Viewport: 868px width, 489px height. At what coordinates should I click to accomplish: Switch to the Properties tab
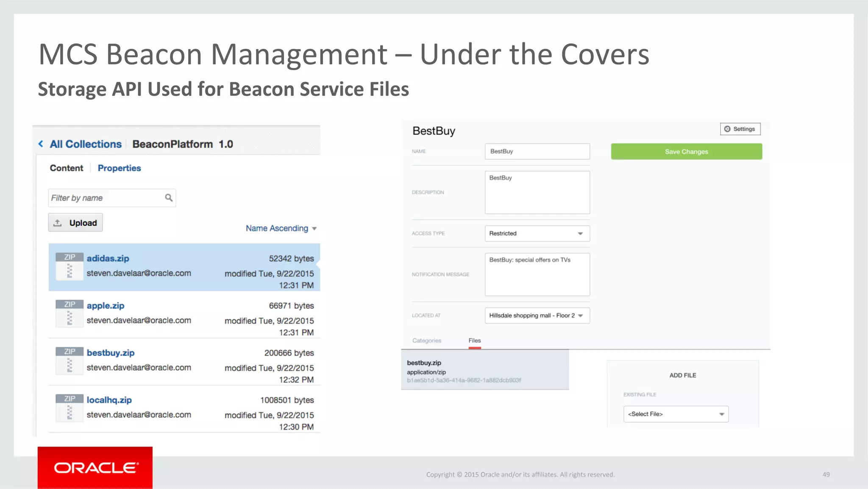click(119, 168)
